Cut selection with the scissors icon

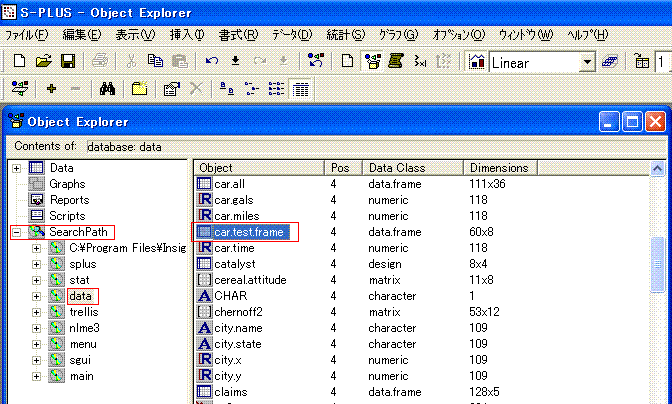point(131,61)
